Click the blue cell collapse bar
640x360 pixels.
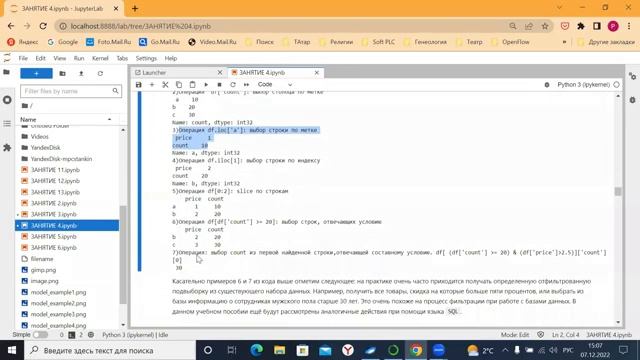140,182
